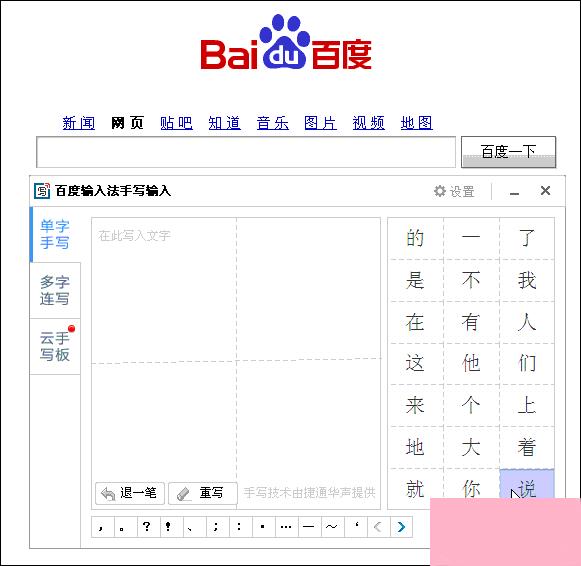Pick candidate character 大
Viewport: 581px width, 566px height.
[x=471, y=447]
